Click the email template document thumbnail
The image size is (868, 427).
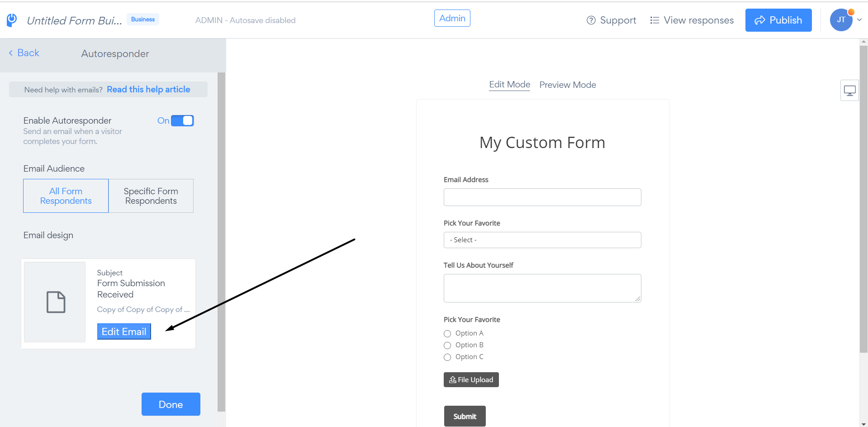coord(55,302)
